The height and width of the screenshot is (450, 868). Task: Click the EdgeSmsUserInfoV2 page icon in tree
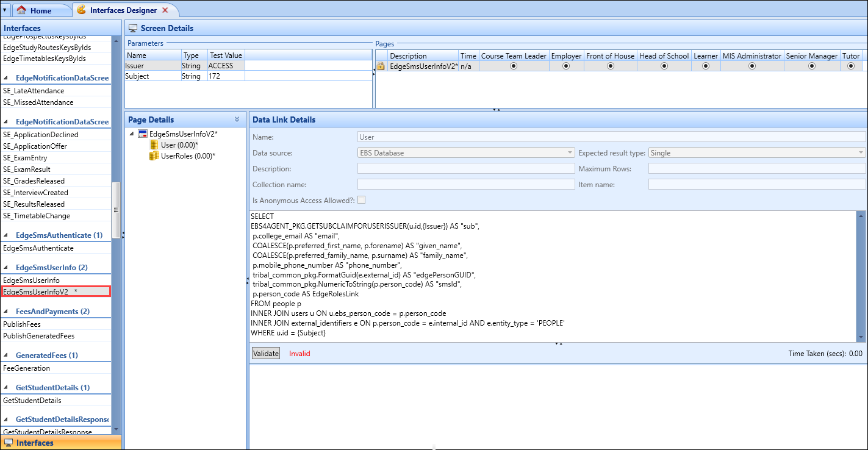coord(143,134)
